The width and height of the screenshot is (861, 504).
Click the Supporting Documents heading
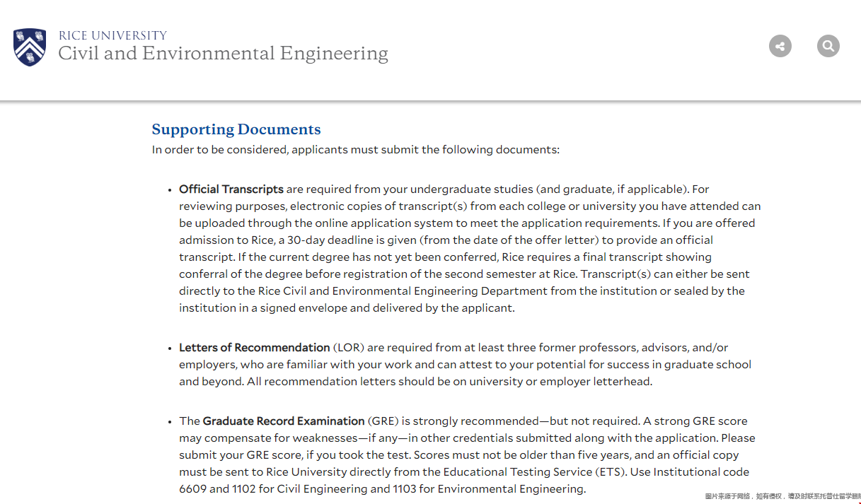[x=236, y=129]
